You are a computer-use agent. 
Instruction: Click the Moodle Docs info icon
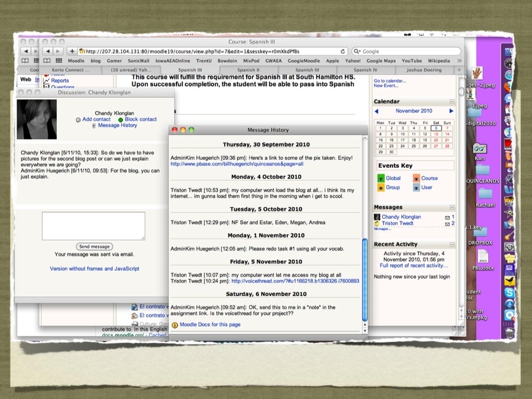pyautogui.click(x=175, y=325)
